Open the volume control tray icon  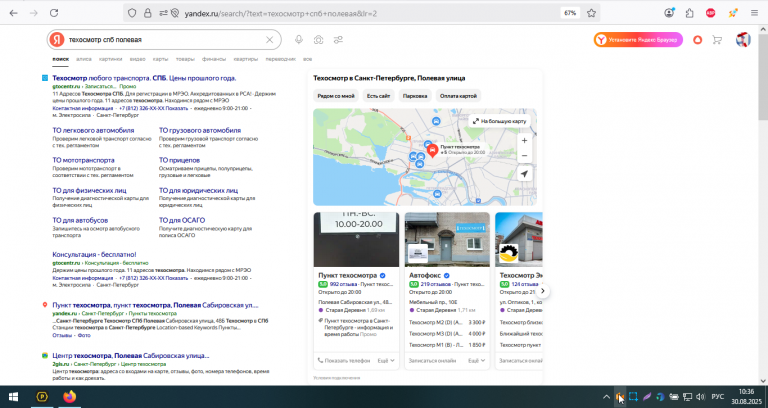point(700,397)
